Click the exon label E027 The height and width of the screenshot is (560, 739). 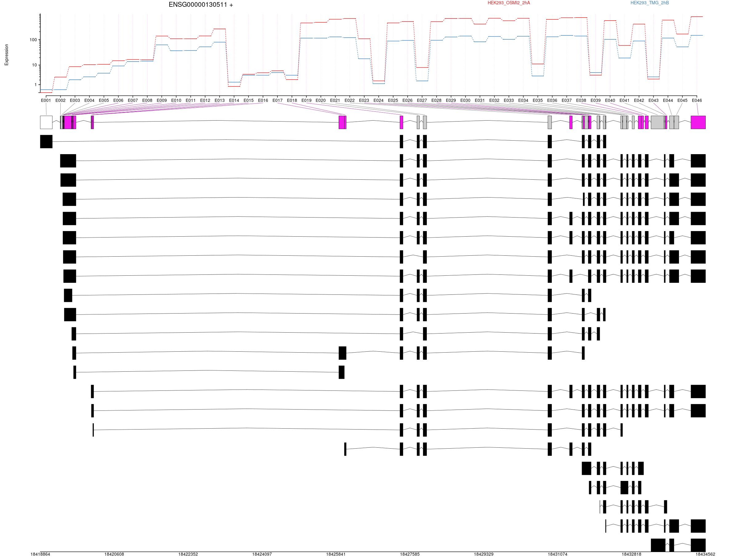point(422,100)
